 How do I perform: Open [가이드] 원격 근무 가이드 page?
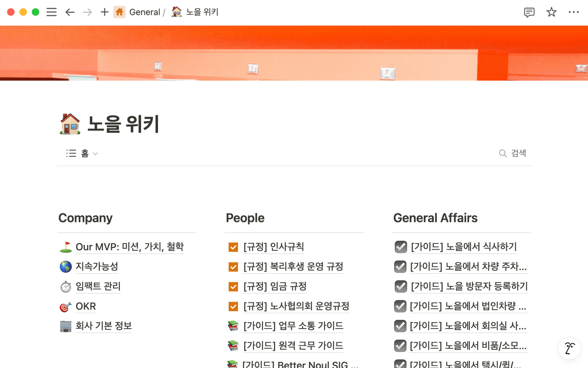293,346
